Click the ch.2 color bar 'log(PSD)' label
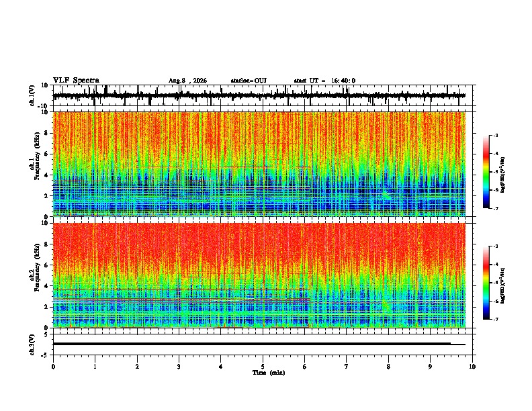 (x=502, y=285)
